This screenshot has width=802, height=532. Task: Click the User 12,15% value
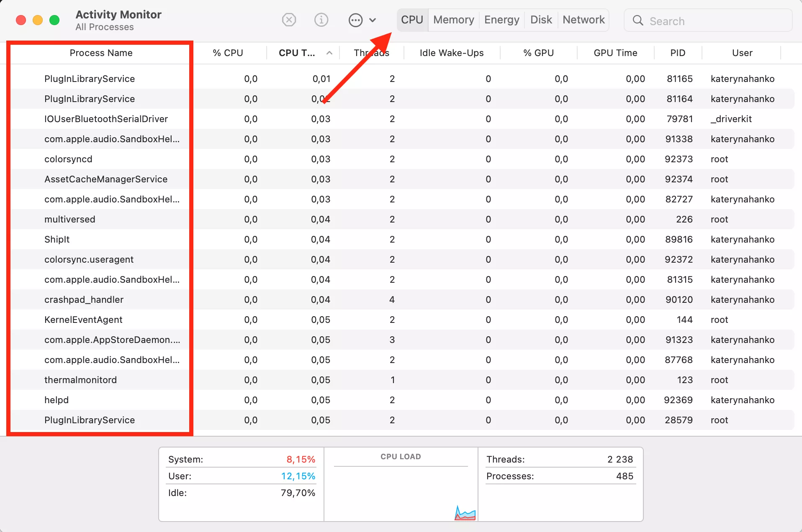coord(298,476)
